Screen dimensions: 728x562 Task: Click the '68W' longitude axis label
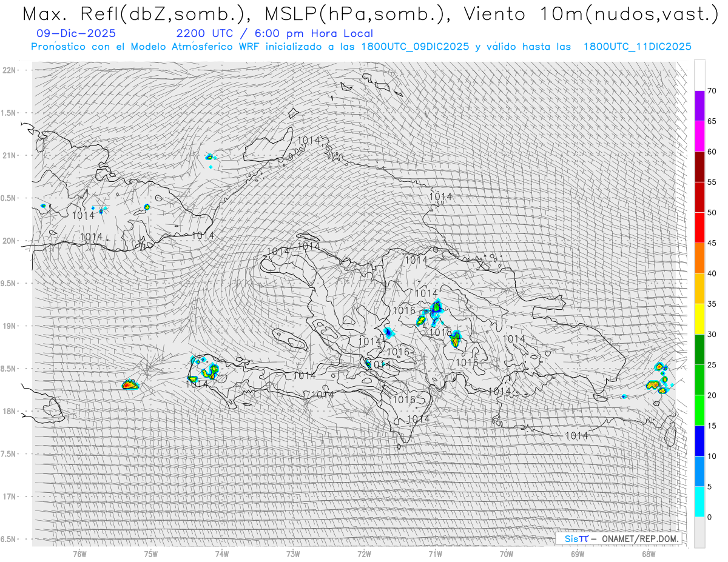point(649,554)
